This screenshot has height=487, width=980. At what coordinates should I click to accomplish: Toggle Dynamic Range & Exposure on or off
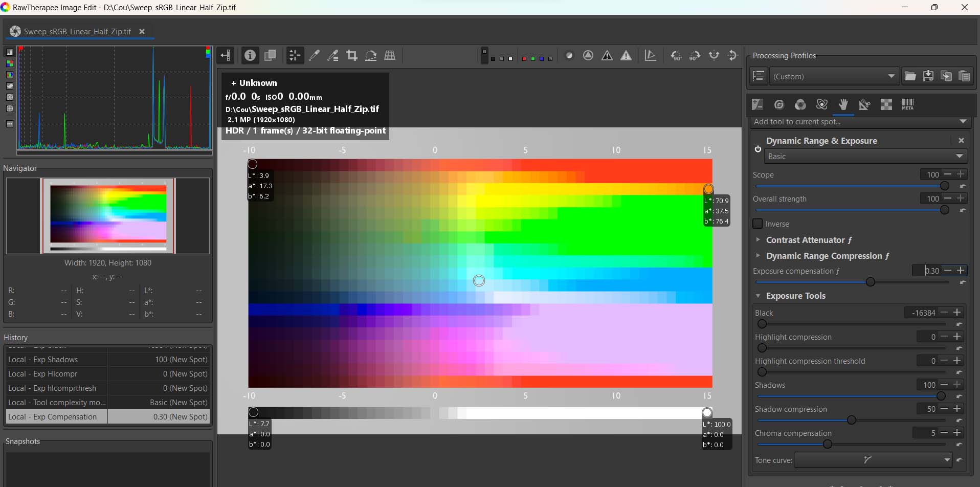758,149
